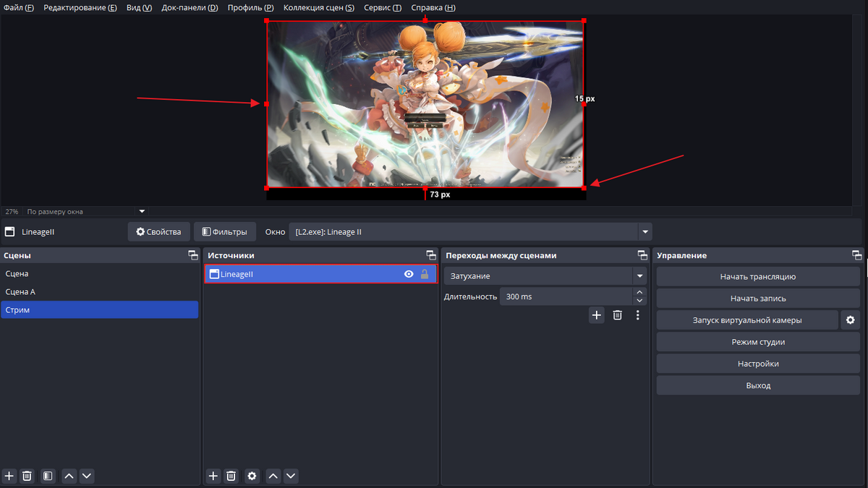The width and height of the screenshot is (868, 488).
Task: Click the Длительность 300 ms field
Action: 566,296
